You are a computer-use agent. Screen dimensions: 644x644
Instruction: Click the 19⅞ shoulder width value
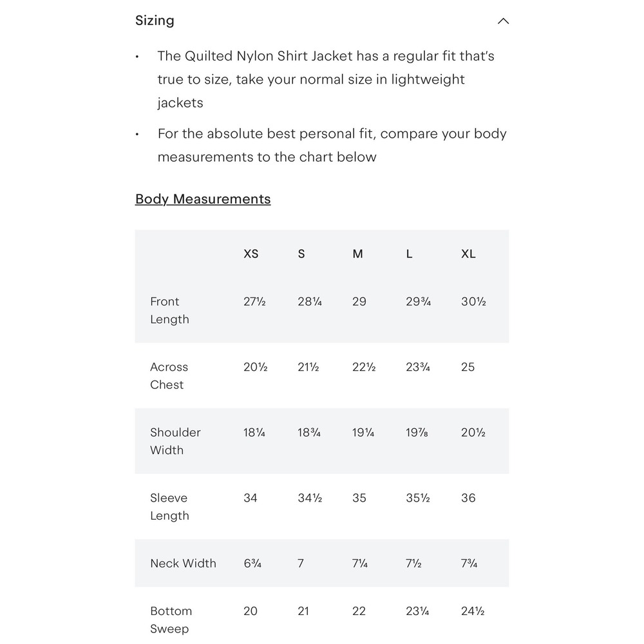click(417, 433)
